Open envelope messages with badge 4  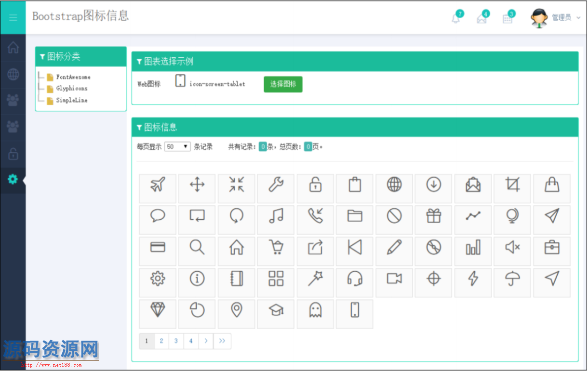point(482,17)
